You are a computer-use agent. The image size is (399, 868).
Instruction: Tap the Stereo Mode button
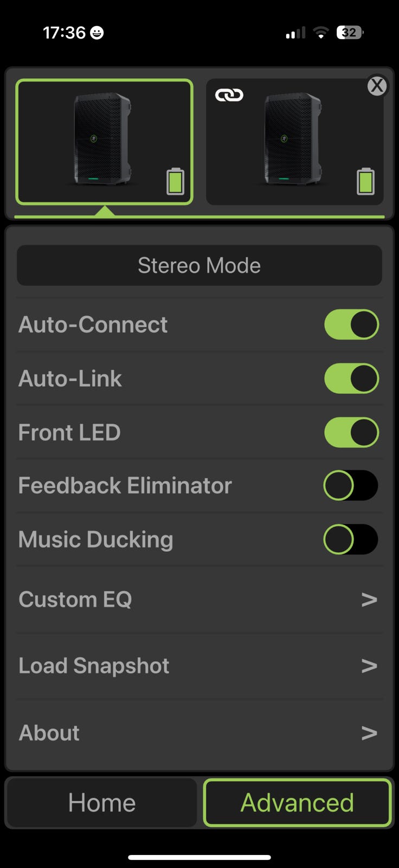click(x=200, y=265)
